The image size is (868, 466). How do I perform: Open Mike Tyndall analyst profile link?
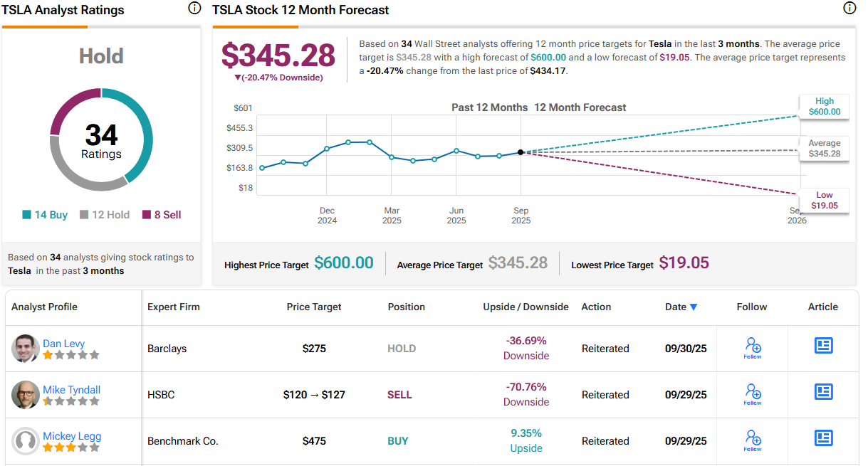click(71, 390)
